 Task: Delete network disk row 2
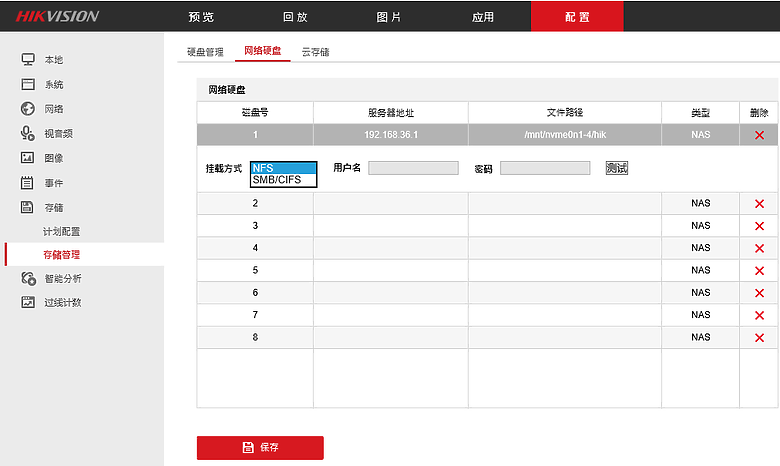759,203
